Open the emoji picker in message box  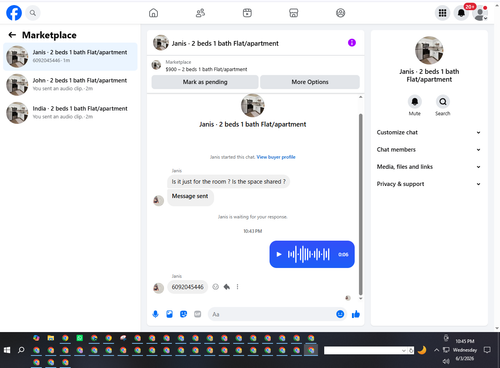[x=340, y=314]
